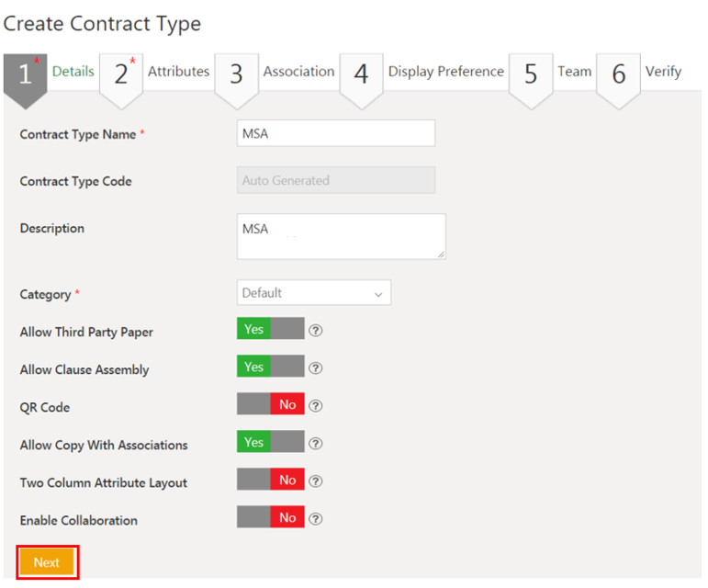Click the Contract Type Name field
This screenshot has height=588, width=708.
coord(335,133)
